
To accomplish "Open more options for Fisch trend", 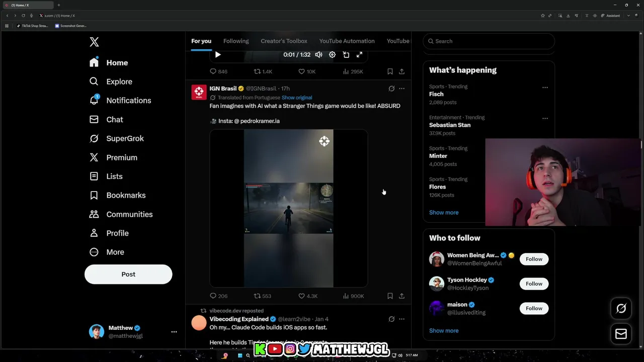I will 545,87.
